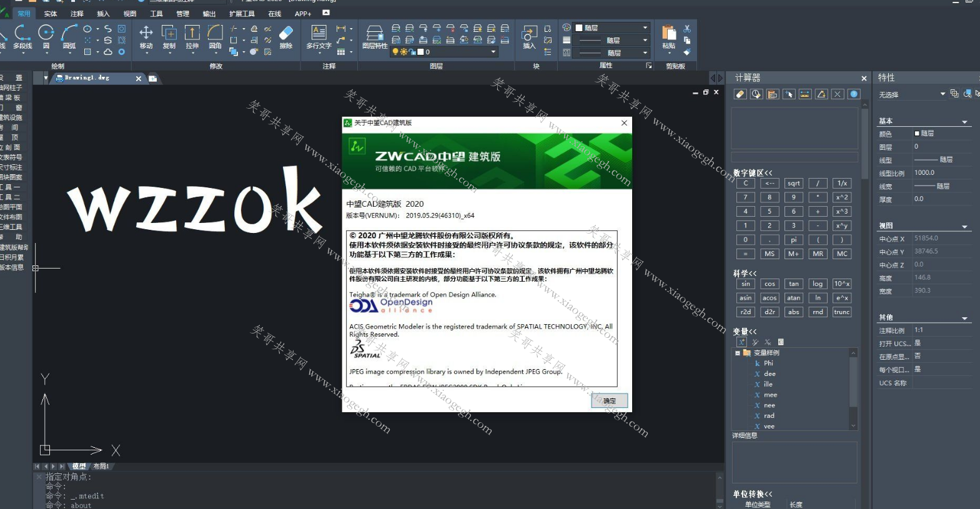980x509 pixels.
Task: Open the 视图 ribbon tab
Action: 130,13
